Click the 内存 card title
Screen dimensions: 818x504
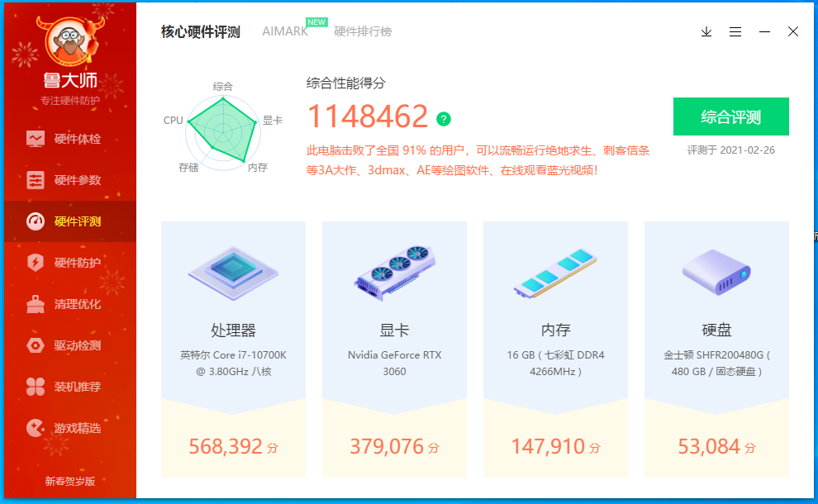555,330
